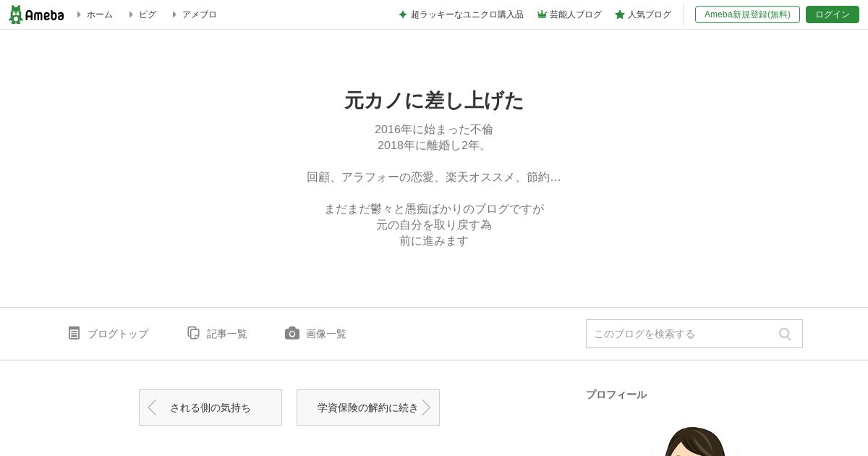Click the magnifier search icon
Image resolution: width=868 pixels, height=456 pixels.
pos(785,334)
